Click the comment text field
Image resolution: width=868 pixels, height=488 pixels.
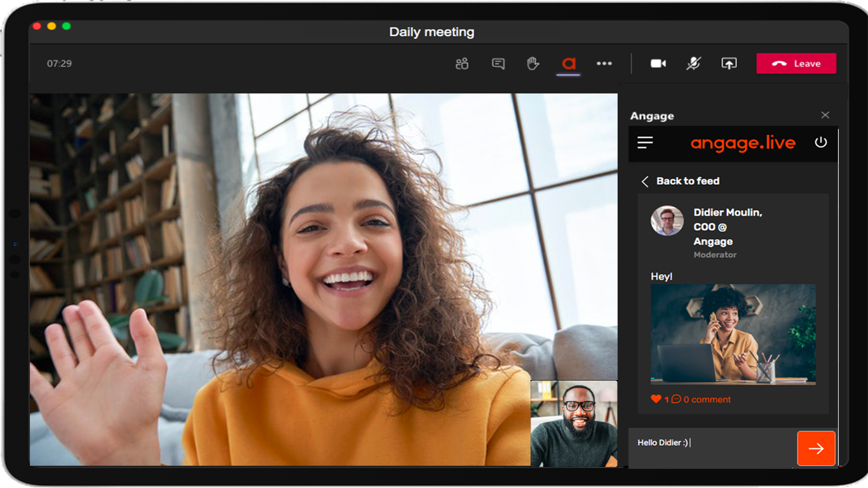[712, 443]
